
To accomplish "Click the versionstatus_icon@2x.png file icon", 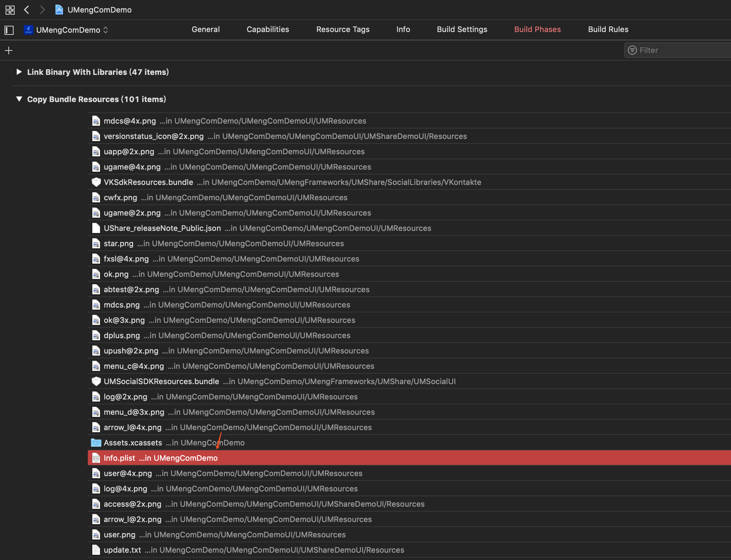I will (x=96, y=136).
